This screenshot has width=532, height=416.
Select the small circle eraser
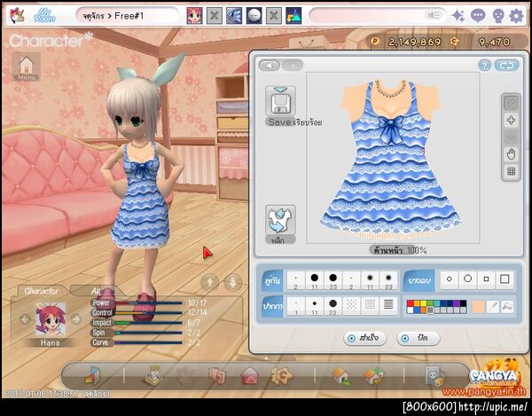450,279
